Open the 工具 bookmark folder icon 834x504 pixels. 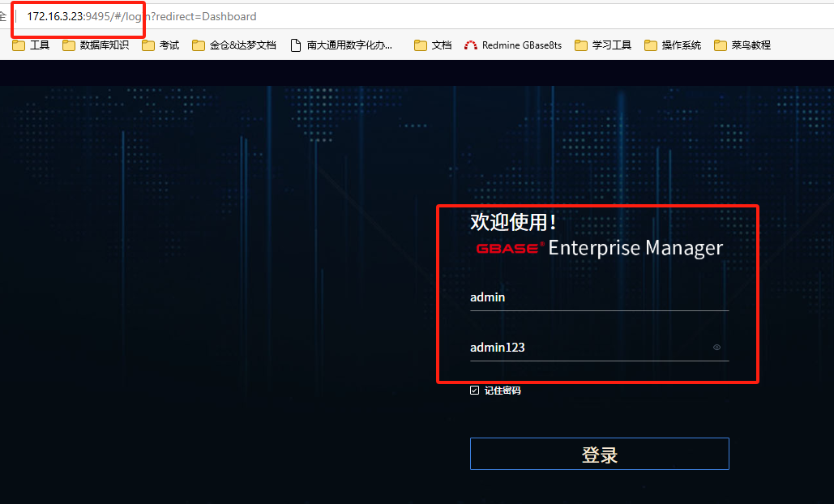click(19, 45)
